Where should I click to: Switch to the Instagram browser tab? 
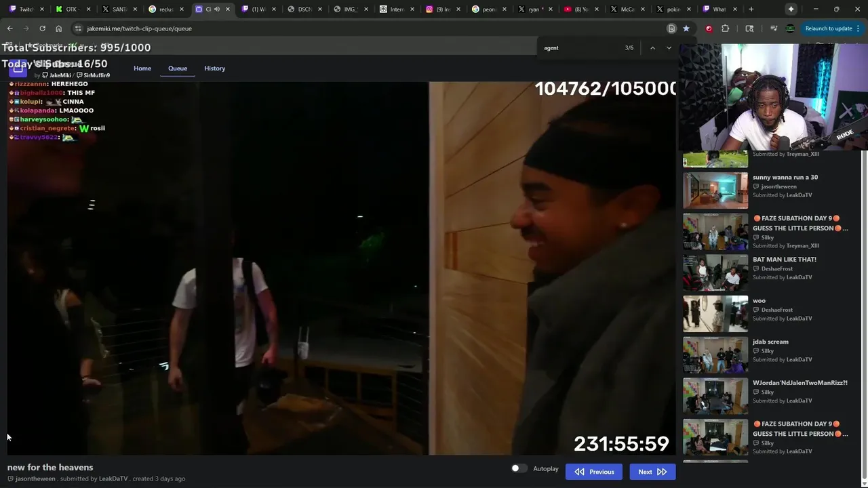click(x=442, y=9)
